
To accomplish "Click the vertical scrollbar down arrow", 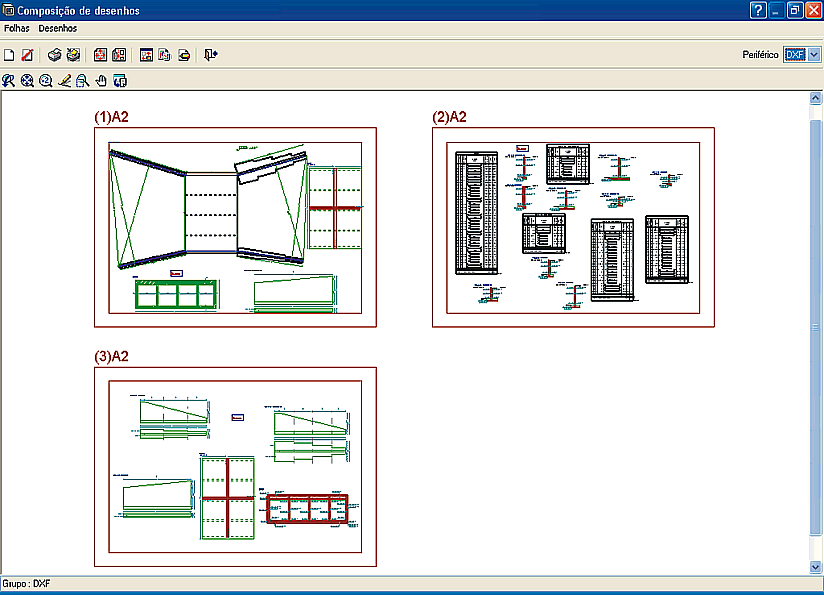I will 815,567.
